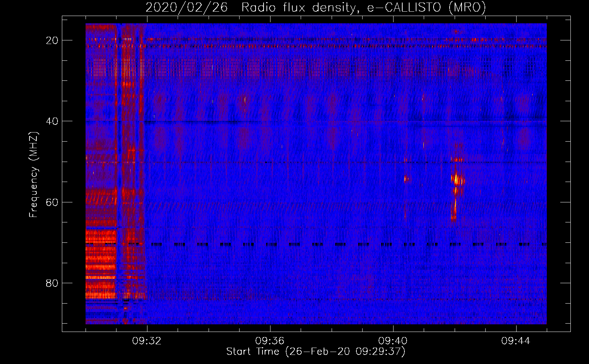Click the plot title '2020/02/26 Radio flux density, e-CALLISTO (MRO)'
The height and width of the screenshot is (364, 589).
pyautogui.click(x=316, y=8)
